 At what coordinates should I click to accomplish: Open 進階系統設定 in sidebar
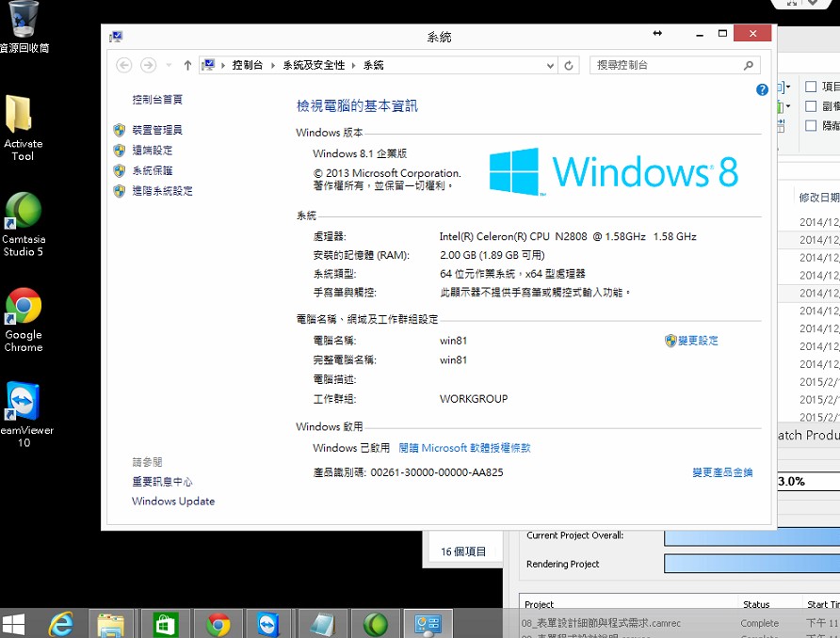(x=162, y=191)
